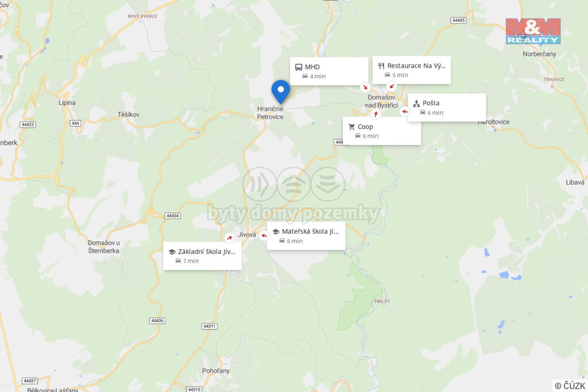Click red arrow marker below MHD card
Viewport: 588px width, 392px height.
365,87
